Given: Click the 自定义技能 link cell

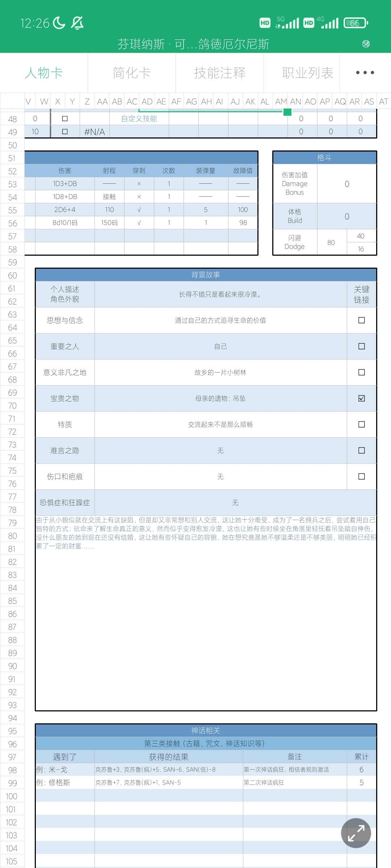Looking at the screenshot, I should click(x=139, y=119).
